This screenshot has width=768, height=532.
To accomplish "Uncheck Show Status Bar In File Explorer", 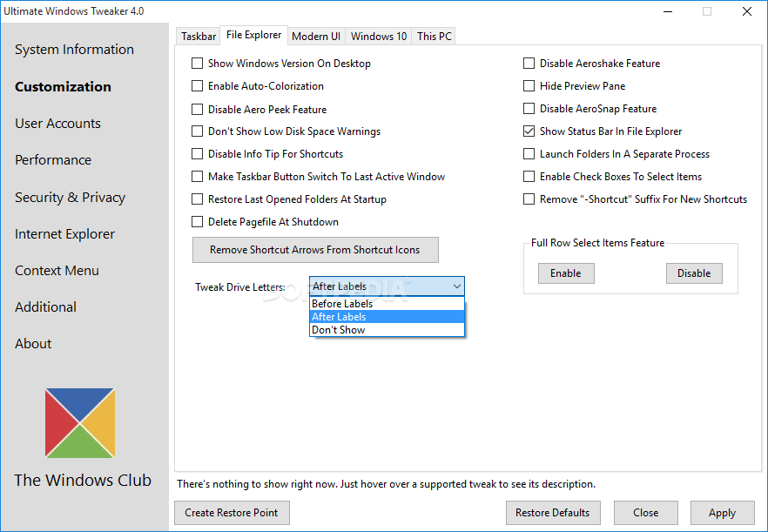I will (529, 131).
